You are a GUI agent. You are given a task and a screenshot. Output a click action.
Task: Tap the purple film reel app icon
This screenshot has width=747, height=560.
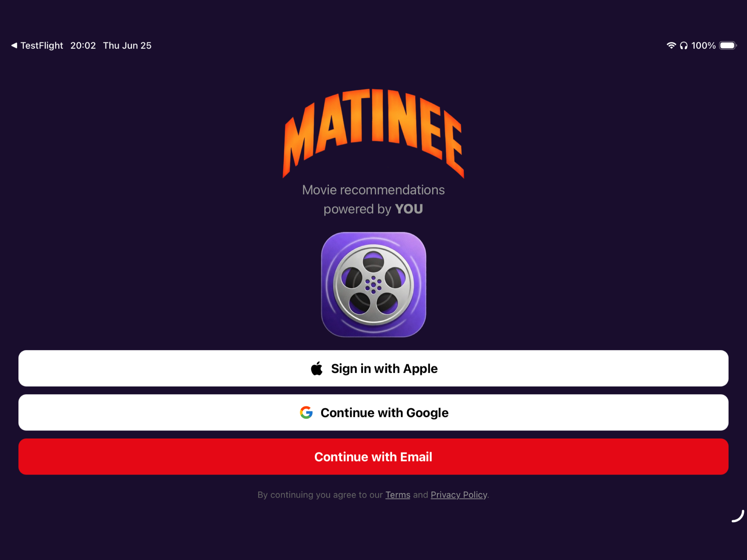pos(373,284)
